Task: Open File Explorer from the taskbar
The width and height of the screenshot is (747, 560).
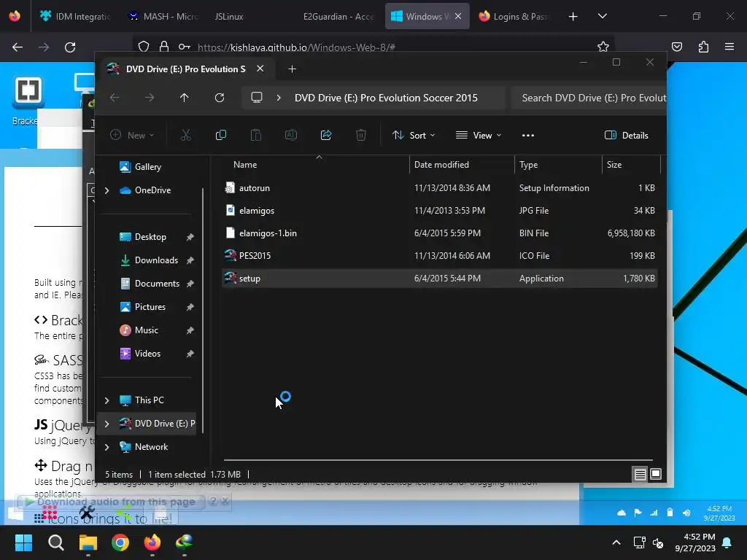Action: click(88, 542)
